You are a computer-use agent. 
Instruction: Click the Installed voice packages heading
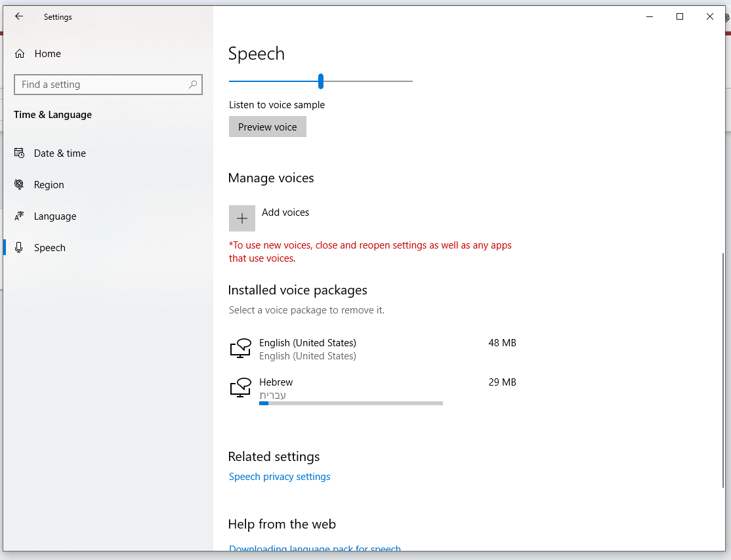click(297, 290)
